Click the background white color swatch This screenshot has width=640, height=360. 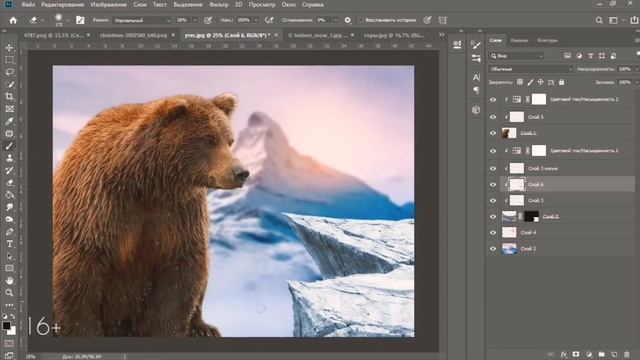pos(13,331)
